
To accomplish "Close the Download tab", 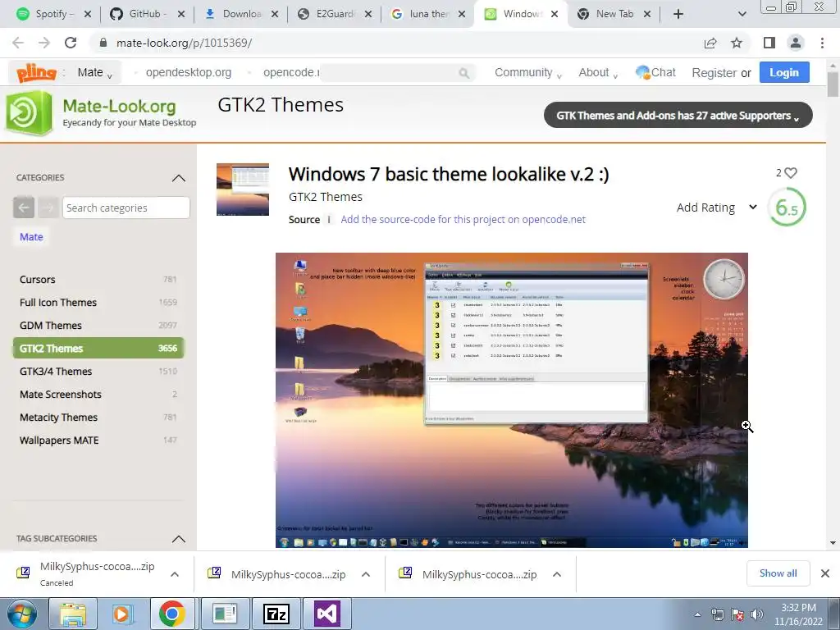I will pos(274,15).
